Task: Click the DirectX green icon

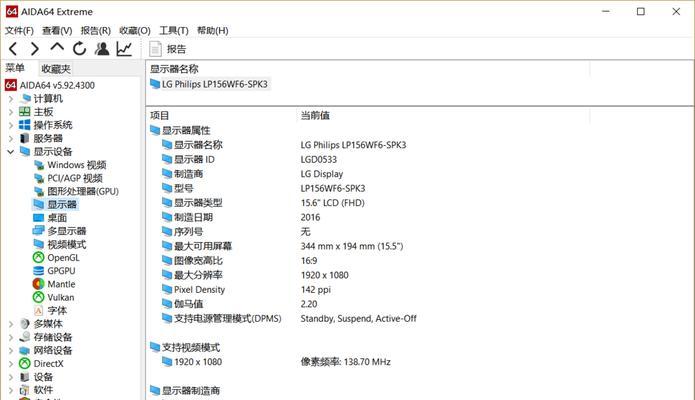Action: [x=25, y=364]
